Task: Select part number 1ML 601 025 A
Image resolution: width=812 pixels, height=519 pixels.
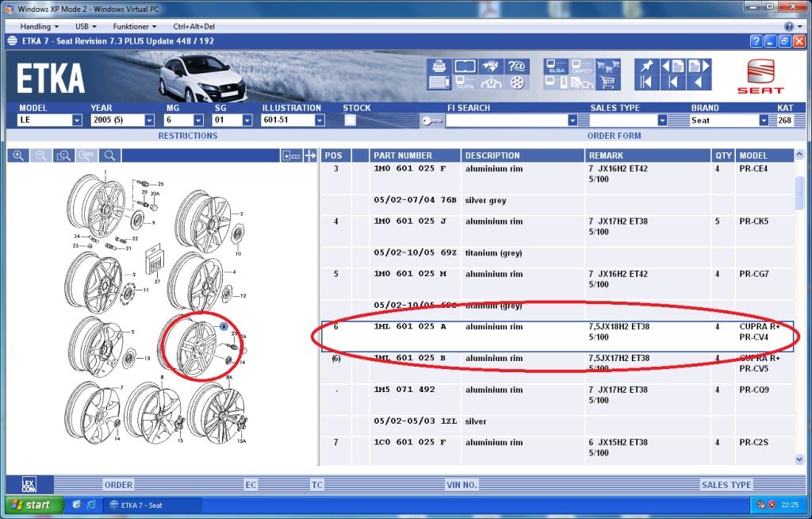Action: pos(410,327)
